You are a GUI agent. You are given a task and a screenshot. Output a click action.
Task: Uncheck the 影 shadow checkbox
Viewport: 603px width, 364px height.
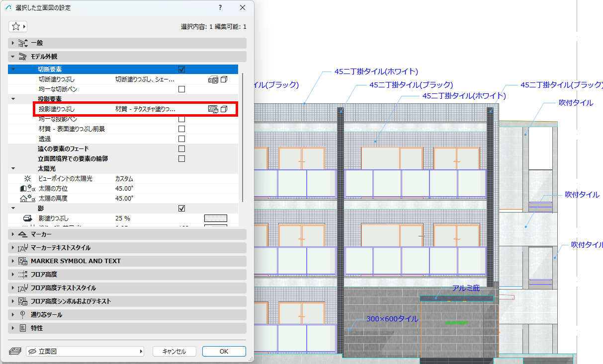tap(181, 209)
